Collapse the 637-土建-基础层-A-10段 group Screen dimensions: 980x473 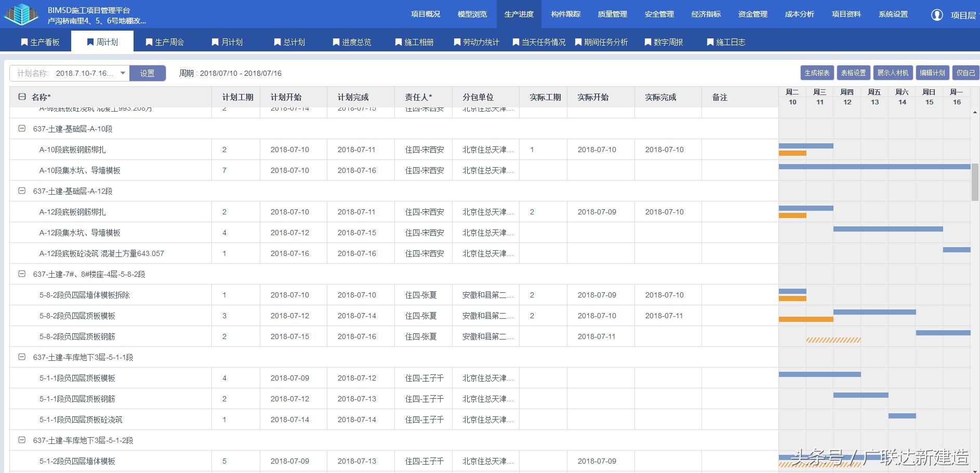(x=22, y=128)
